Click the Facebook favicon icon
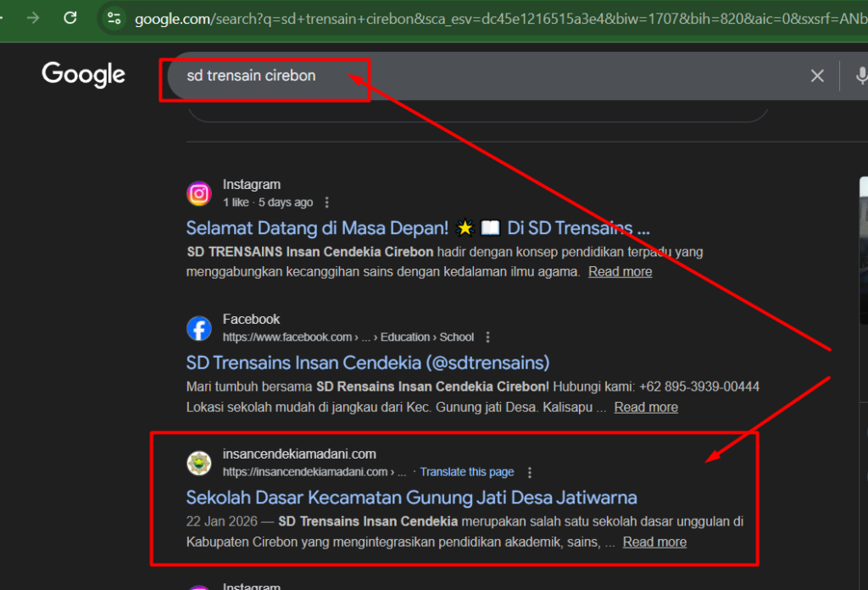The width and height of the screenshot is (868, 590). coord(199,329)
